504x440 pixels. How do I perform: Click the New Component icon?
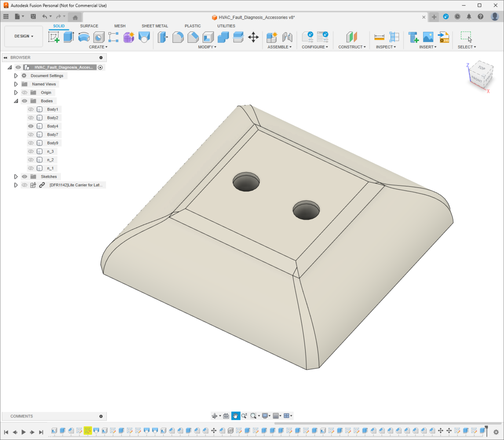(x=272, y=37)
